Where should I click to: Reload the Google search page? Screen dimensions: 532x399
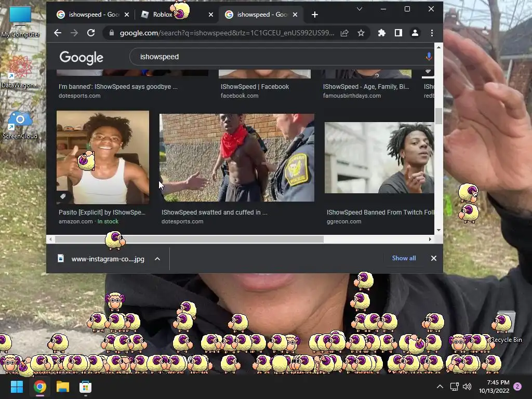pyautogui.click(x=90, y=33)
